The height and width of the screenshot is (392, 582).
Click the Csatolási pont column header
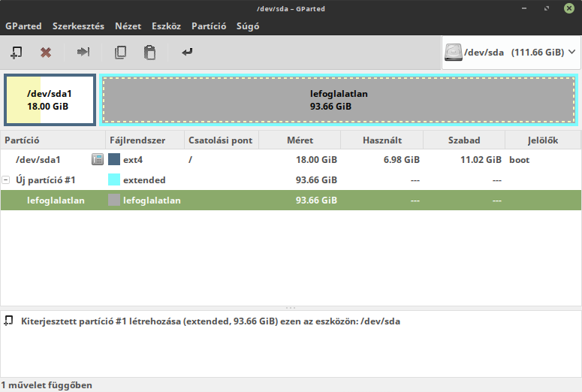coord(222,140)
